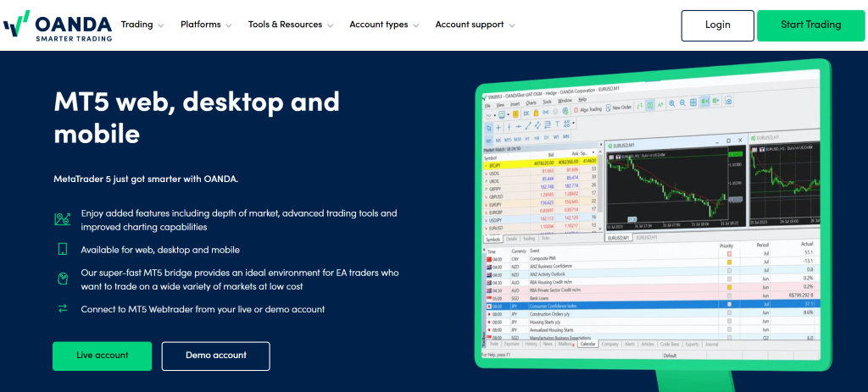Select the vertical line drawing tool
868x392 pixels.
(x=509, y=127)
